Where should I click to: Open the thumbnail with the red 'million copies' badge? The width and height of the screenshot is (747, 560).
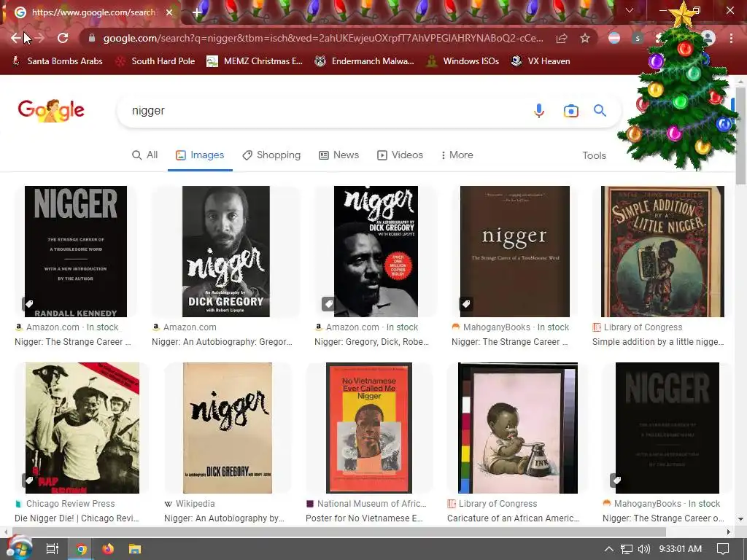376,252
